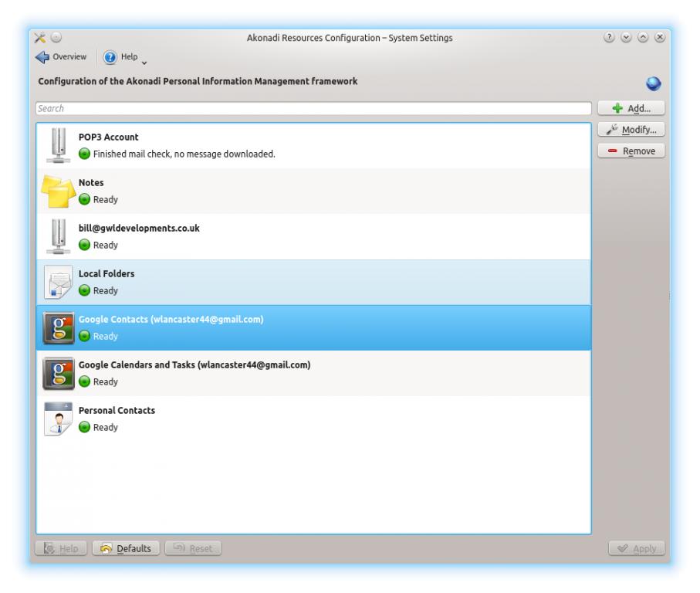Viewport: 700px width, 593px height.
Task: Click the blue globe icon in header
Action: coord(654,84)
